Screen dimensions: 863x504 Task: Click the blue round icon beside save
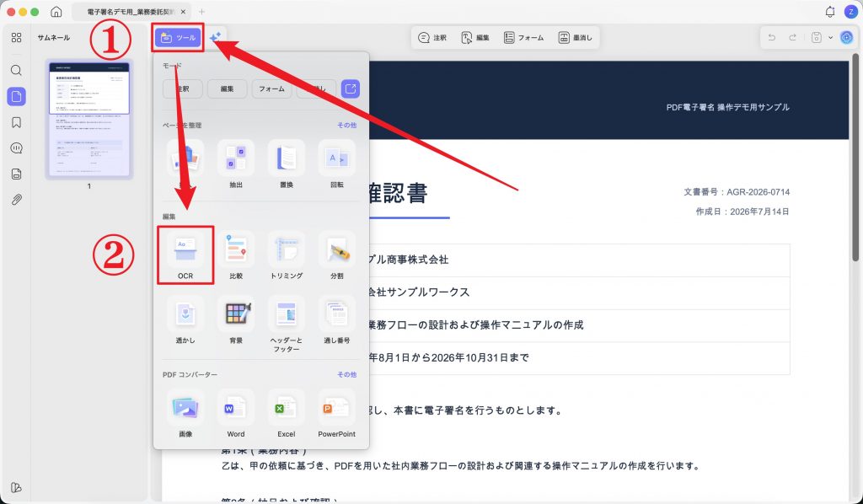coord(846,37)
